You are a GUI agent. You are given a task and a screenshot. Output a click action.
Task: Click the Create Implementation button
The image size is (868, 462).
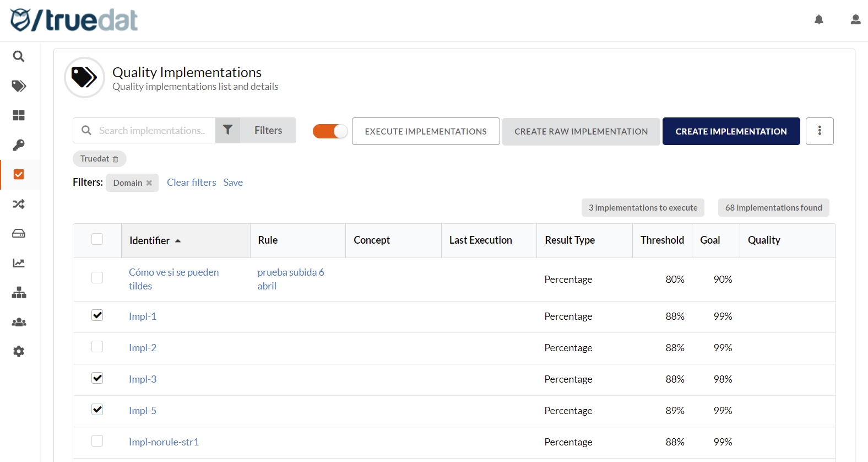731,131
